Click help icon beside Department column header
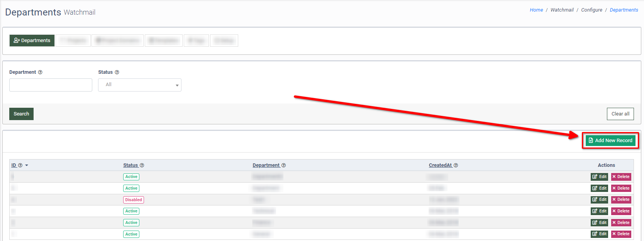Viewport: 644px width, 241px height. pos(283,165)
